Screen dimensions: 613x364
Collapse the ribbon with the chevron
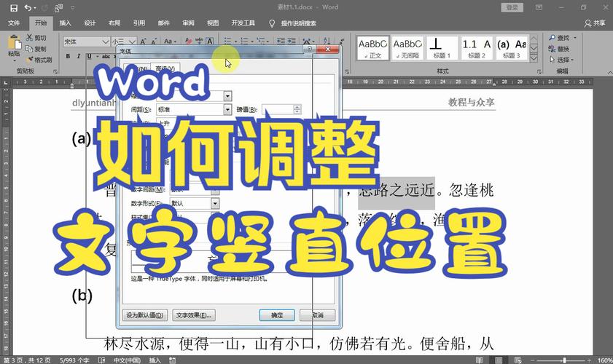[x=609, y=72]
